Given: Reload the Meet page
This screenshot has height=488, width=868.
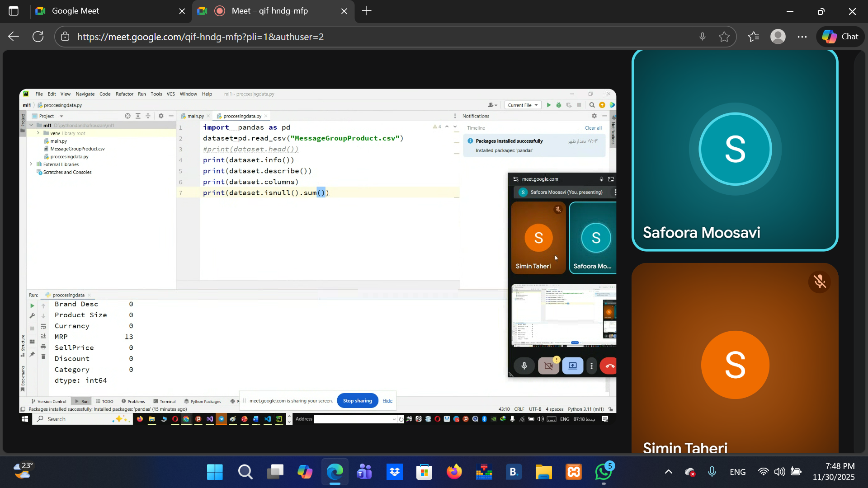Looking at the screenshot, I should pos(38,37).
